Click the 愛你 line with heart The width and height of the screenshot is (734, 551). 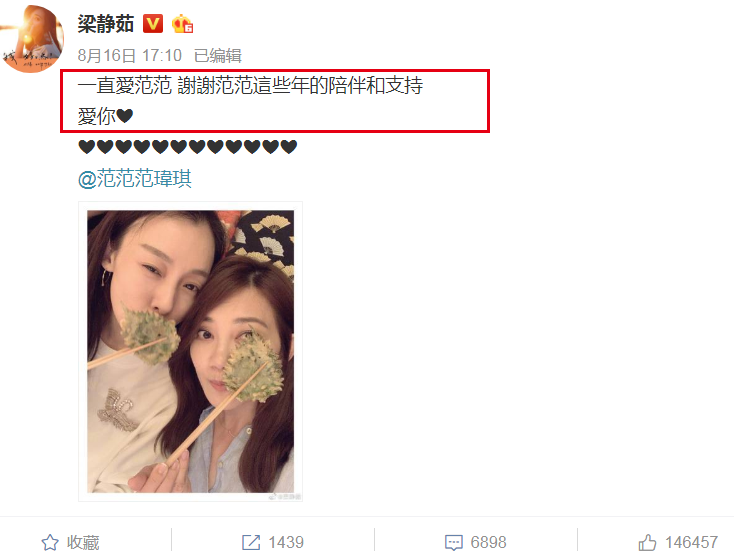click(105, 116)
